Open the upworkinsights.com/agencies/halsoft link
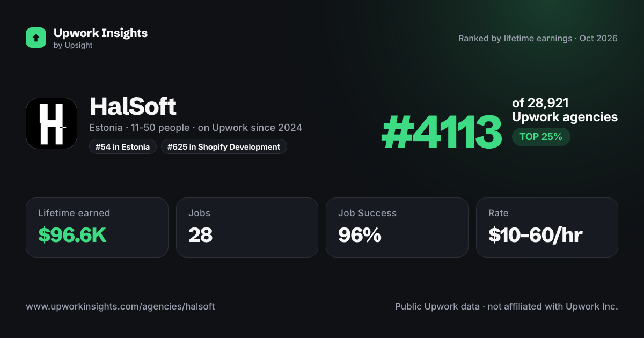Viewport: 644px width, 338px height. click(120, 306)
